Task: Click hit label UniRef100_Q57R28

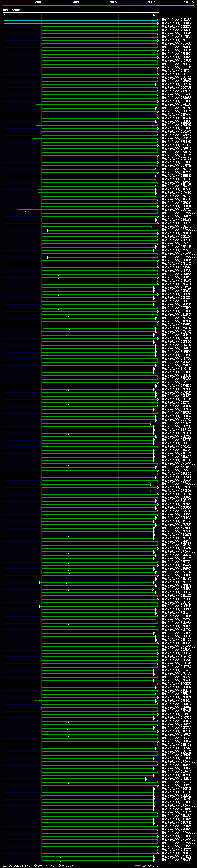Action: pos(177,846)
